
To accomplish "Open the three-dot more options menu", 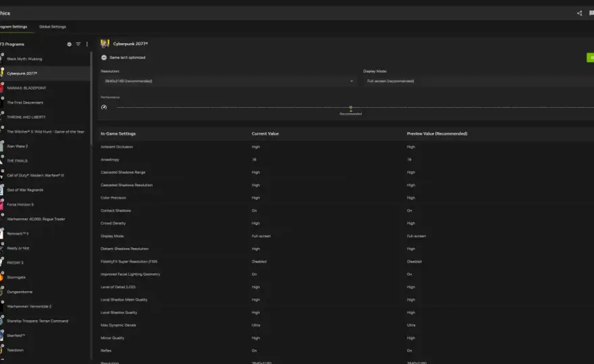I will tap(87, 44).
